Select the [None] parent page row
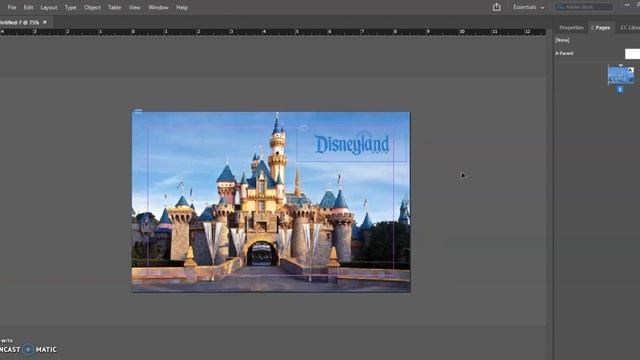Viewport: 640px width, 360px height. [x=597, y=40]
